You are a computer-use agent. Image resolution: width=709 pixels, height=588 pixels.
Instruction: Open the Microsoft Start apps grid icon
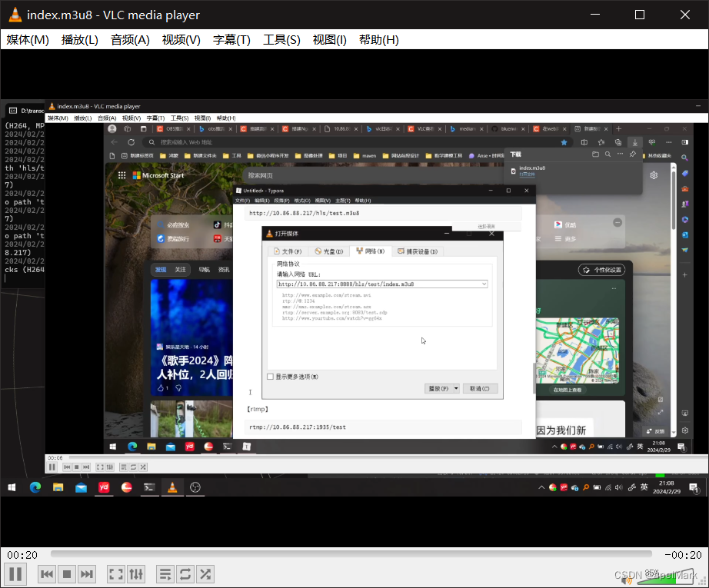coord(121,175)
